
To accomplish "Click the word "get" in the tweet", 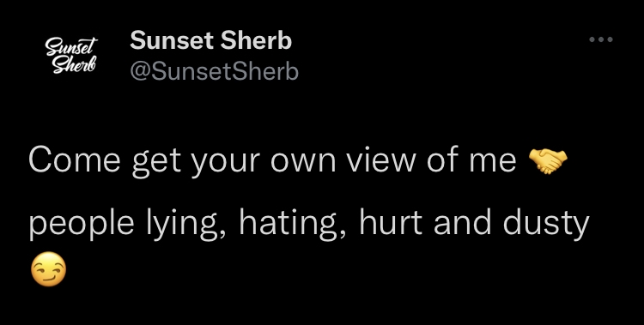I will click(156, 163).
